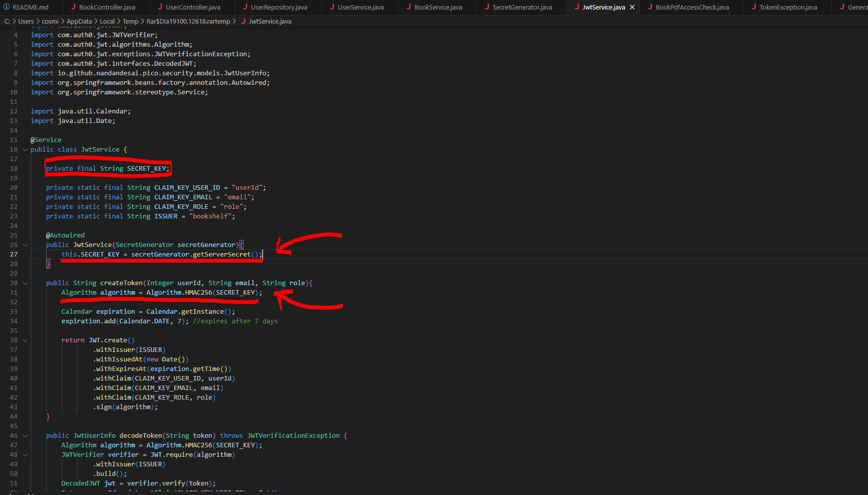Click line number 27 in the gutter
The image size is (868, 495).
point(14,255)
